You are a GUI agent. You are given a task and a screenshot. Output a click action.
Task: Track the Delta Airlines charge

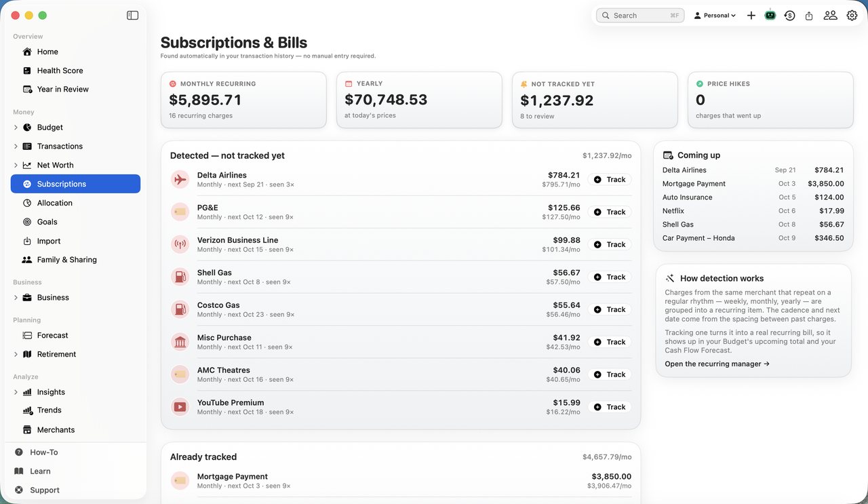point(610,180)
